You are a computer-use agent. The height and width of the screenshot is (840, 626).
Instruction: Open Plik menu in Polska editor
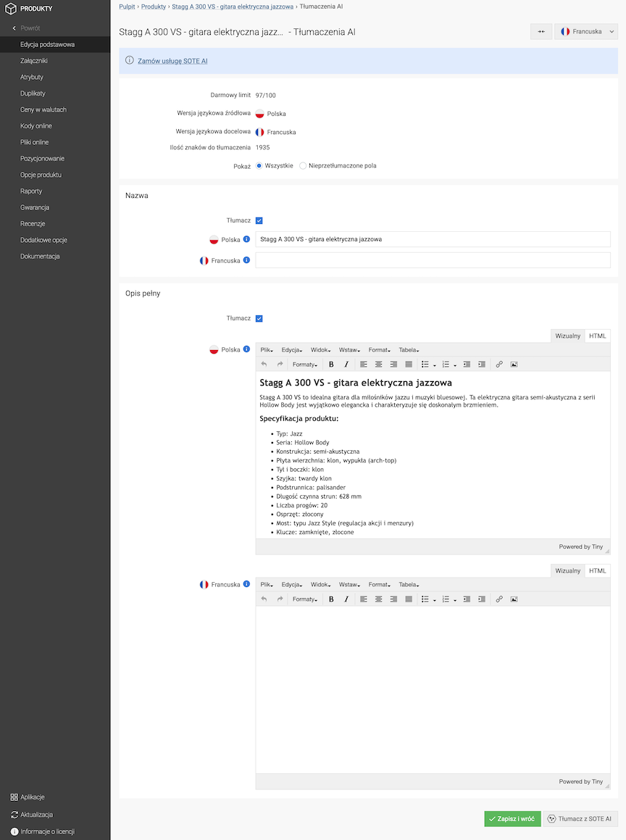267,350
